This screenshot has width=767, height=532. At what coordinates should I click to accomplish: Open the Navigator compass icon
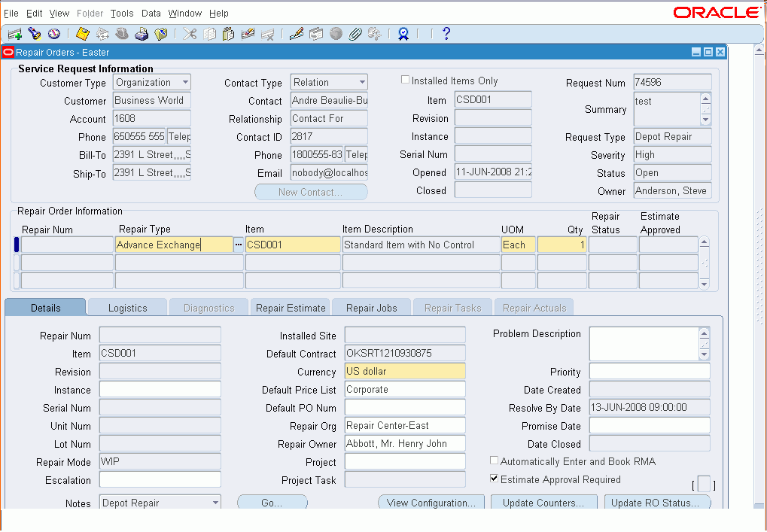click(x=53, y=34)
